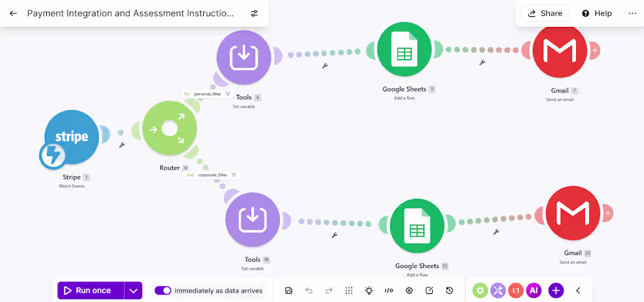Viewport: 644px width, 302px height.
Task: Open the 2nd corporate_filter route label
Action: coord(211,175)
